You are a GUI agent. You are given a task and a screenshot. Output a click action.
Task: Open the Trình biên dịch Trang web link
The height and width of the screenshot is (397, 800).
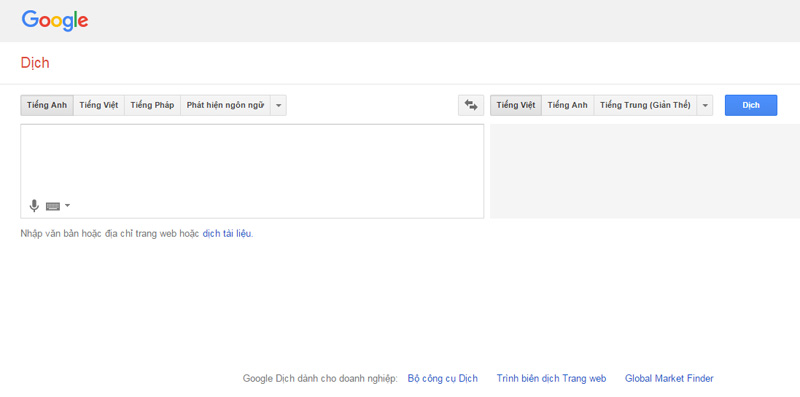pyautogui.click(x=552, y=378)
